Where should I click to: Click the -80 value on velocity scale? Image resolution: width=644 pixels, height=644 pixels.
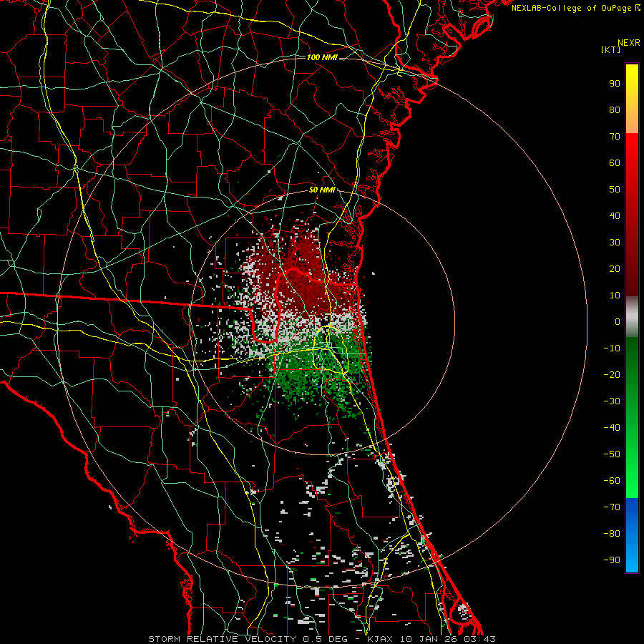click(612, 534)
